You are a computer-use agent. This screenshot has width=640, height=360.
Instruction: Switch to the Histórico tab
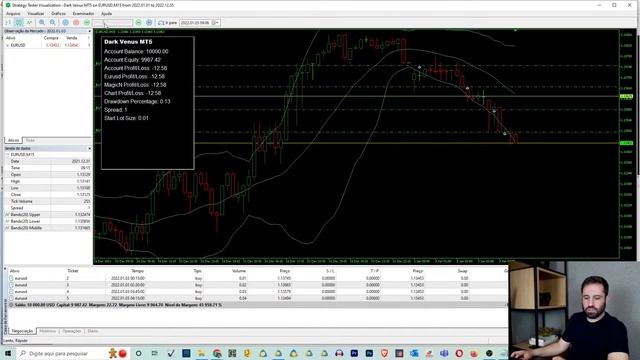(48, 331)
